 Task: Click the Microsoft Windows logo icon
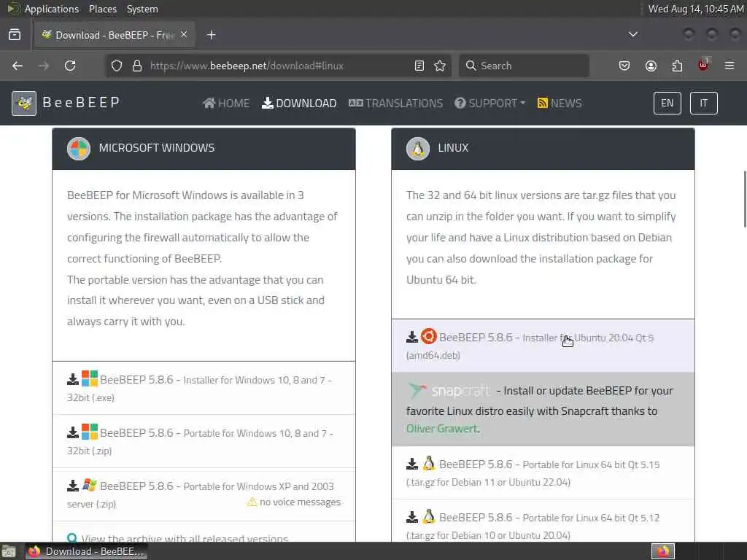point(79,149)
